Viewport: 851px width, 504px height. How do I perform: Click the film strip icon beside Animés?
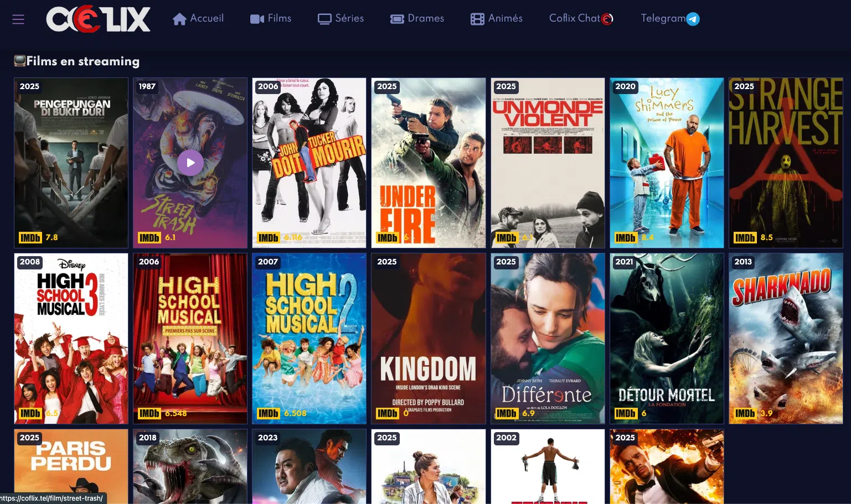point(477,19)
